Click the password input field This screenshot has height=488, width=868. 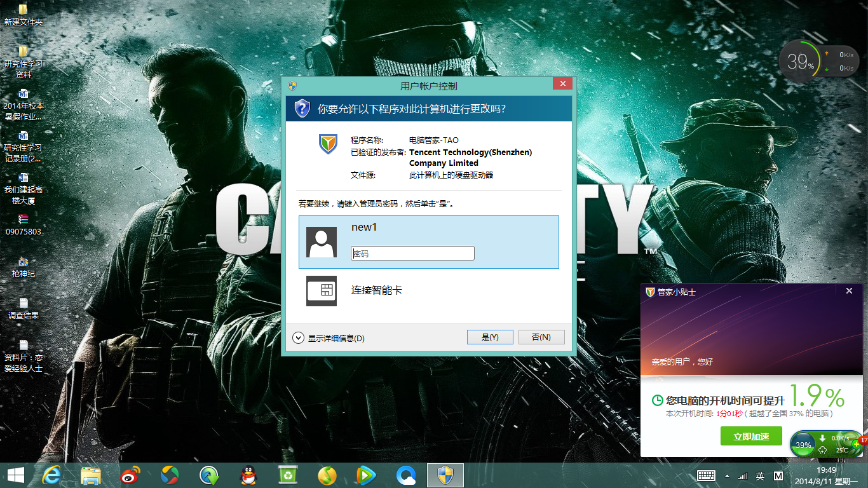click(x=412, y=253)
